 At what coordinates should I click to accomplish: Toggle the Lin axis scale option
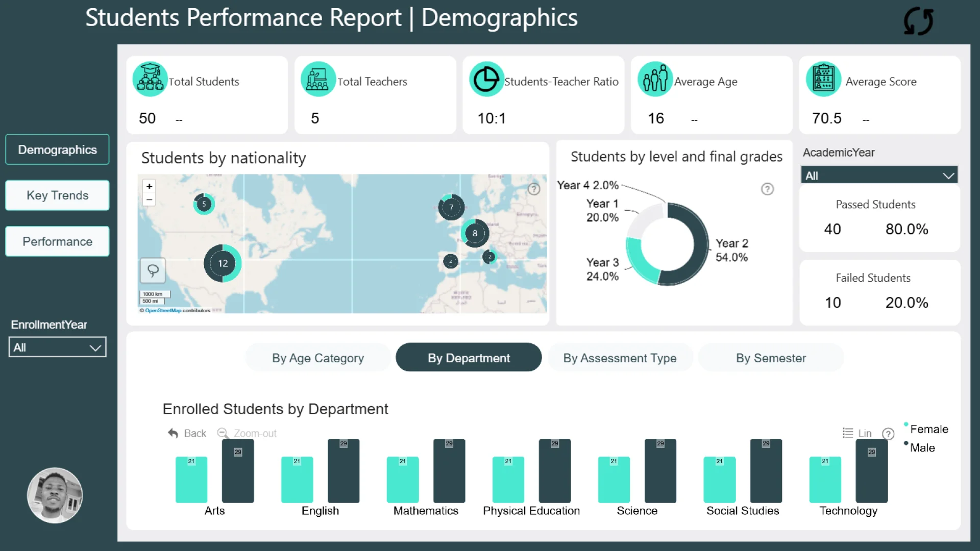point(857,433)
